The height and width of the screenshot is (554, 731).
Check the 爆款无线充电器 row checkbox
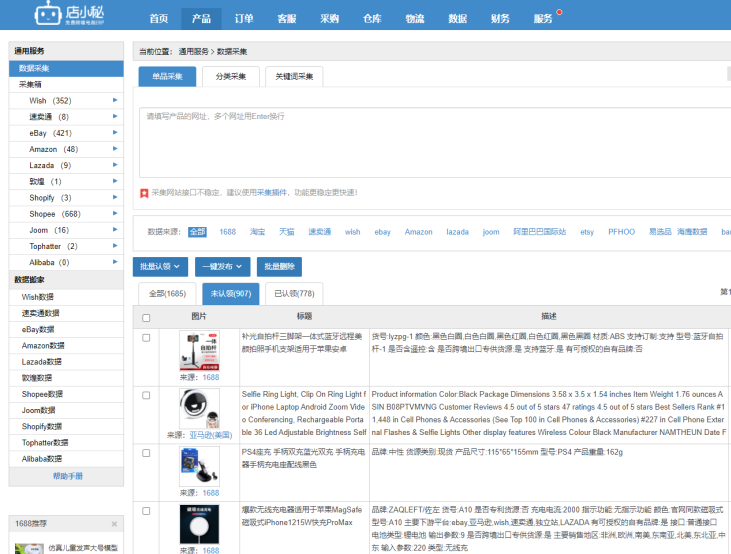coord(146,511)
